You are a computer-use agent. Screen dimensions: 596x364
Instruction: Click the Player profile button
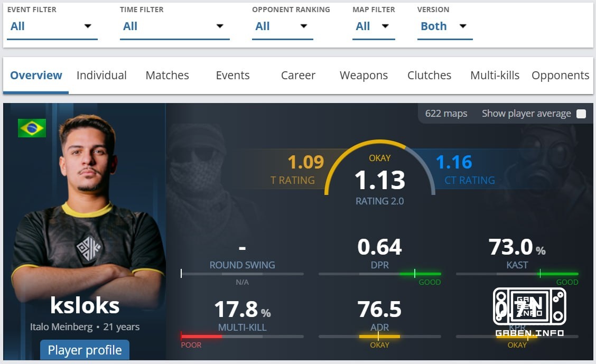pyautogui.click(x=85, y=350)
